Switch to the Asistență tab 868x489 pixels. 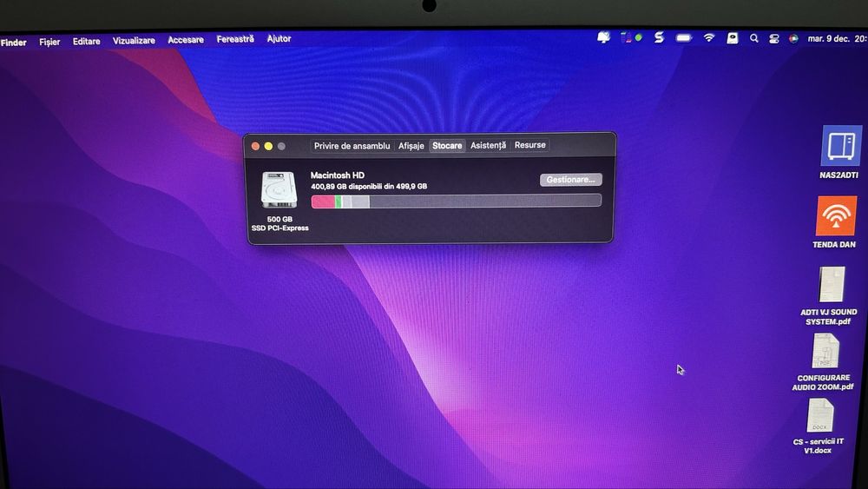(x=488, y=145)
